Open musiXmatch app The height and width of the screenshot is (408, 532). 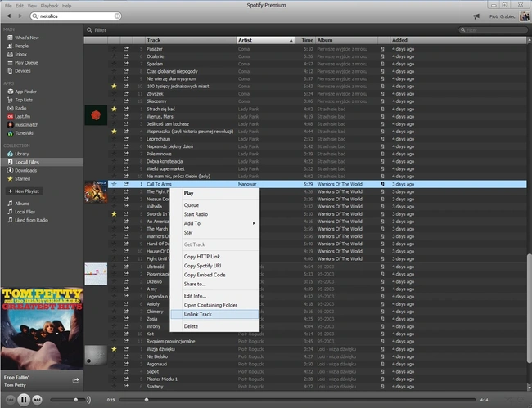[23, 125]
